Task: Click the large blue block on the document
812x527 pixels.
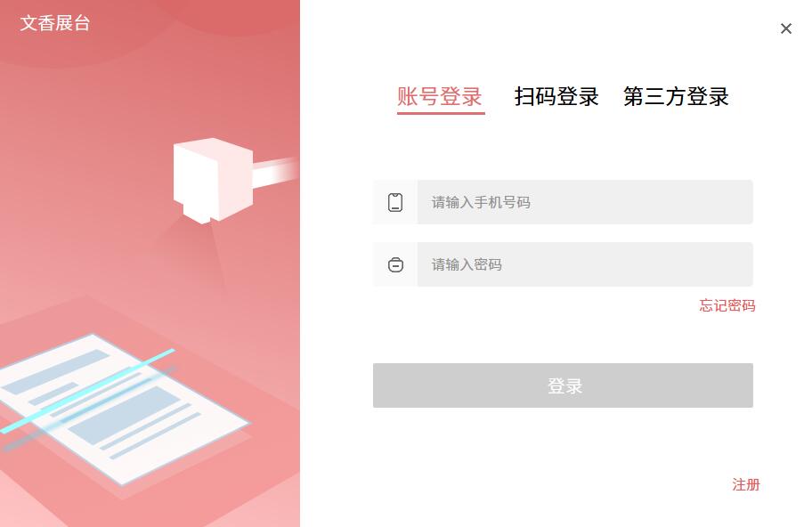Action: click(125, 414)
